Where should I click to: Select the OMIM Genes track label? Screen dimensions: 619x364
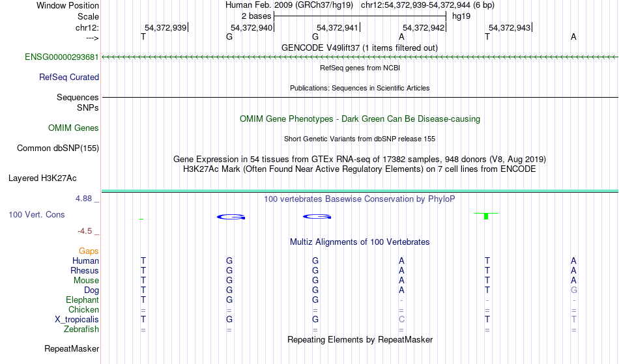[74, 128]
